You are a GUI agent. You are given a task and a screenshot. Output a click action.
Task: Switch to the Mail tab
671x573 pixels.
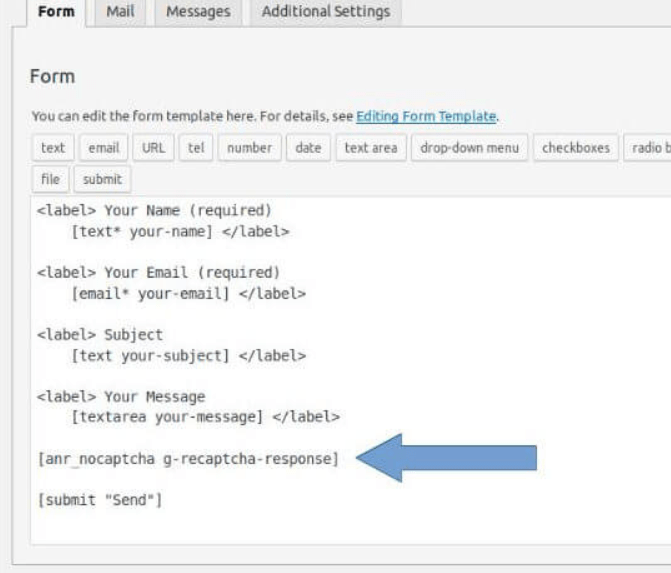(120, 12)
